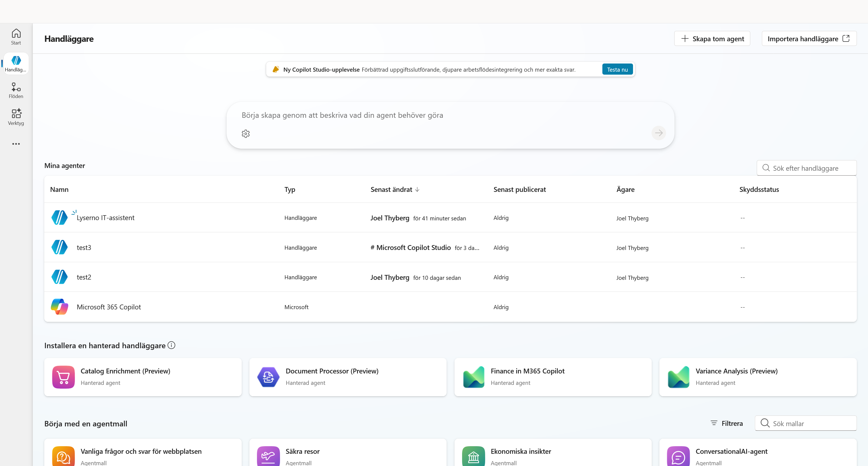Click Skapa tom agent button
Image resolution: width=868 pixels, height=466 pixels.
coord(712,39)
